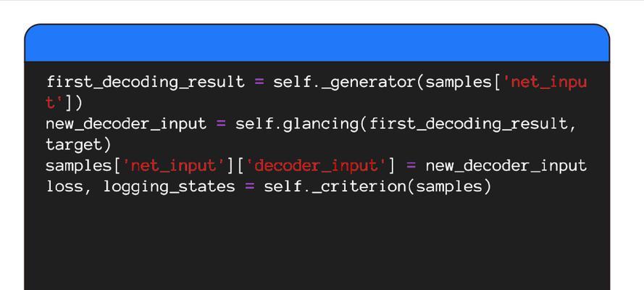Click the red 'net_inpu string on first line

click(545, 82)
